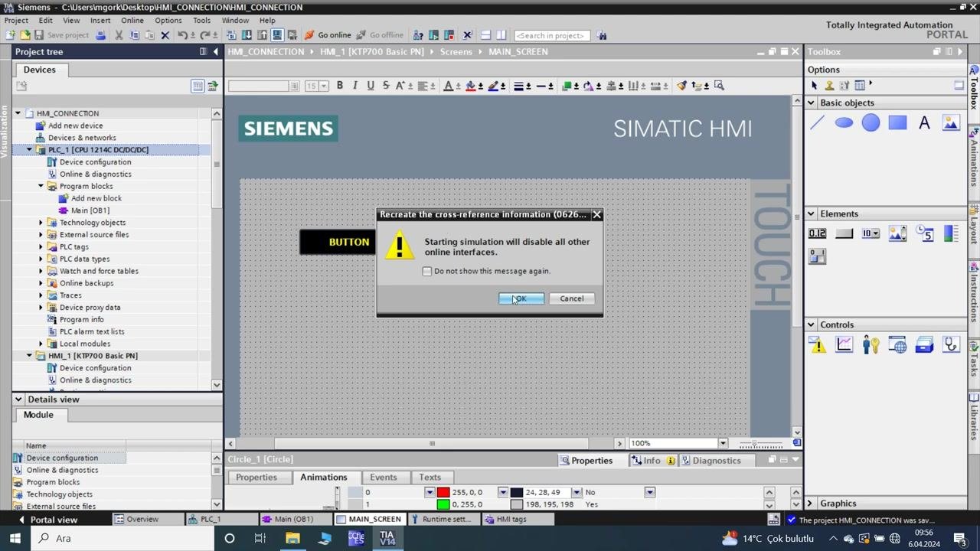The height and width of the screenshot is (551, 980).
Task: Click the Cut scissors toolbar icon
Action: coord(119,35)
